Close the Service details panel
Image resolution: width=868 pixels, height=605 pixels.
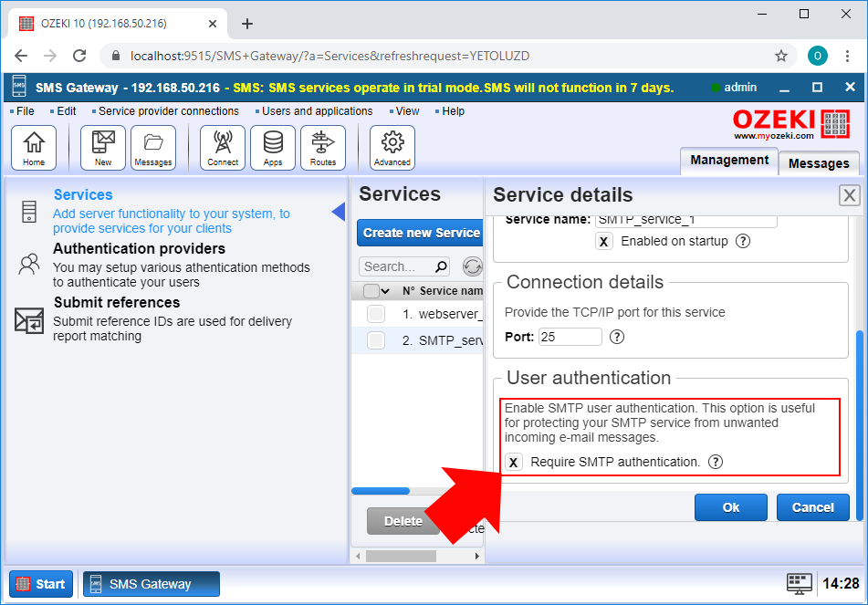tap(849, 195)
